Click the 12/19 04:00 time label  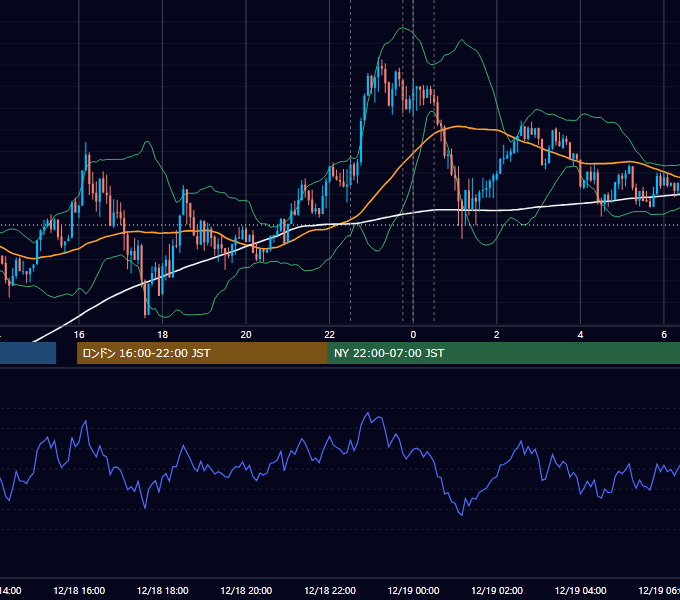(581, 590)
